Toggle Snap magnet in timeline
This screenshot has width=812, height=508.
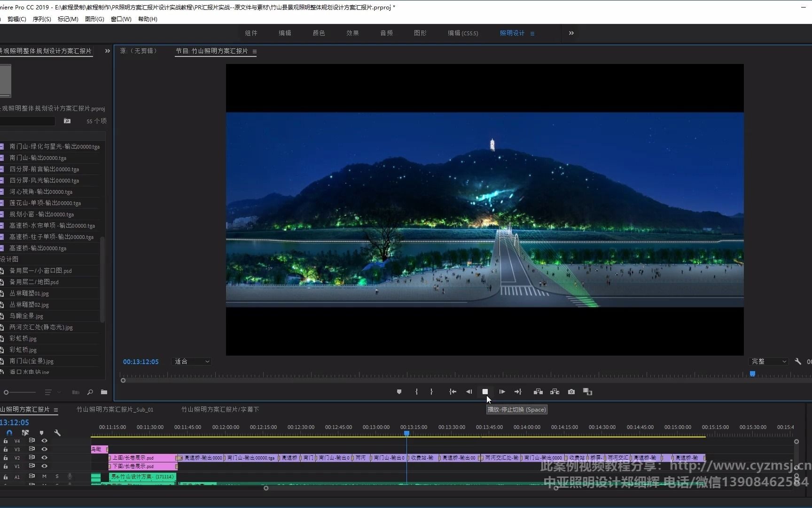[9, 433]
